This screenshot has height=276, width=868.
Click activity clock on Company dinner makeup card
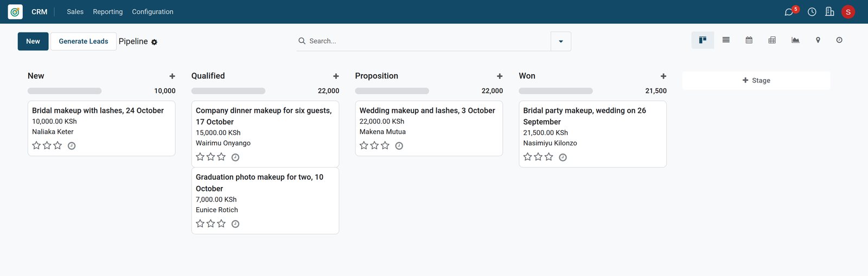click(x=235, y=157)
